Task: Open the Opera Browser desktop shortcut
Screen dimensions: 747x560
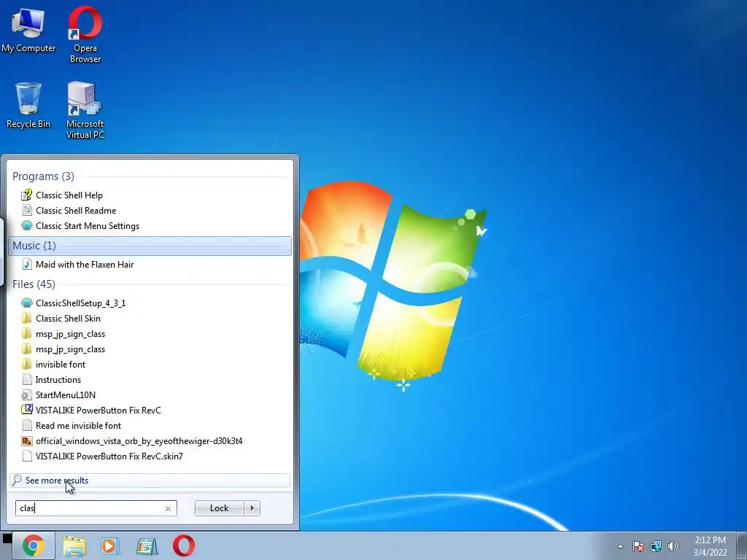Action: 85,35
